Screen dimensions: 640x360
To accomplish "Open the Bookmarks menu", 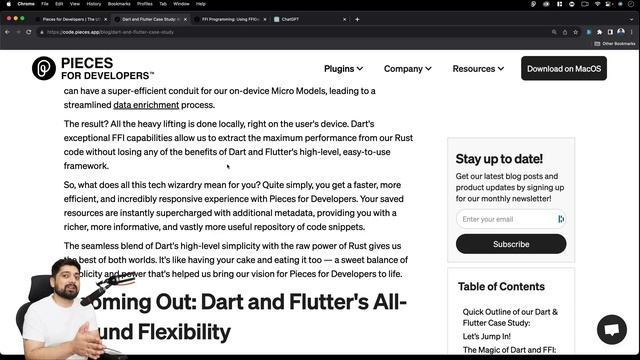I will [x=119, y=4].
